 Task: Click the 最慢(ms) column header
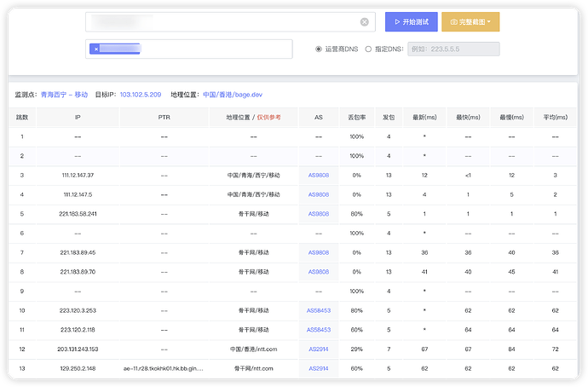coord(511,118)
